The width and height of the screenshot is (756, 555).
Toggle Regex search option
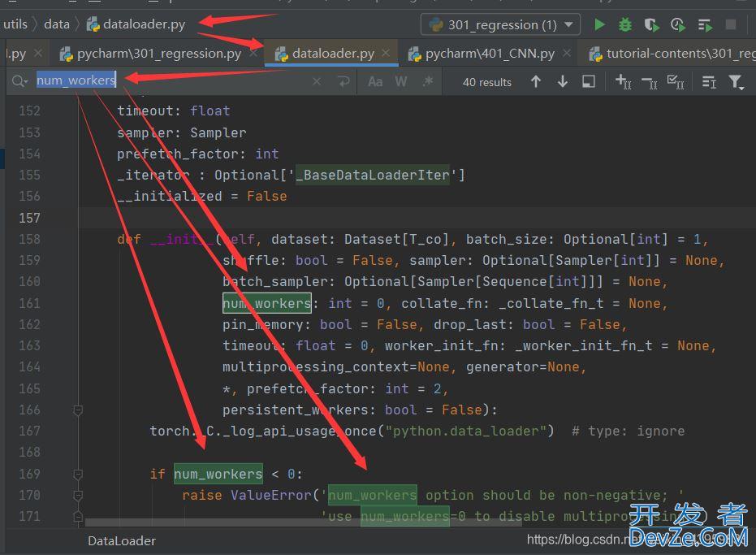pyautogui.click(x=428, y=81)
